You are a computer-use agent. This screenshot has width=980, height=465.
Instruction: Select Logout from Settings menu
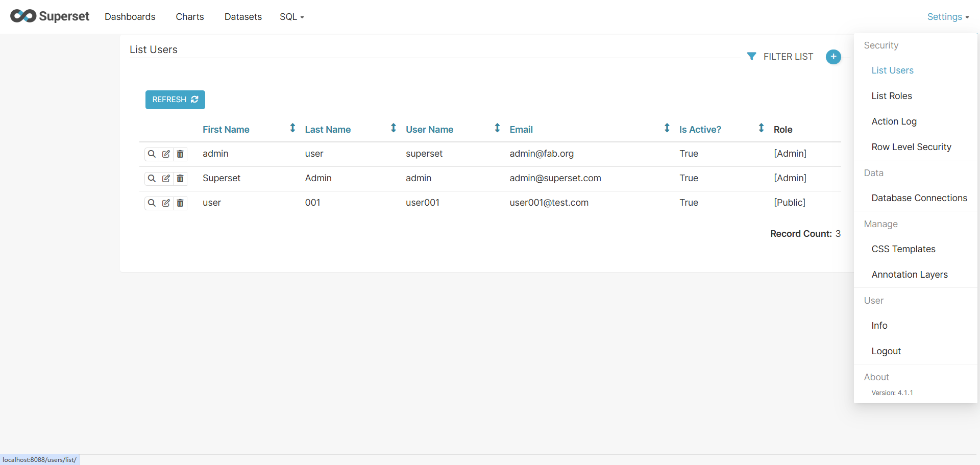pyautogui.click(x=886, y=351)
